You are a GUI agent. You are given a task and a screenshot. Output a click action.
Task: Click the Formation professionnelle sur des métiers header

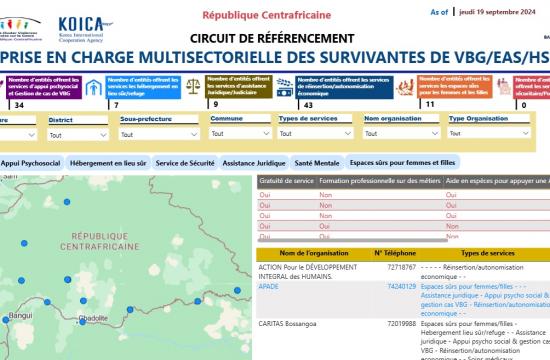(380, 181)
